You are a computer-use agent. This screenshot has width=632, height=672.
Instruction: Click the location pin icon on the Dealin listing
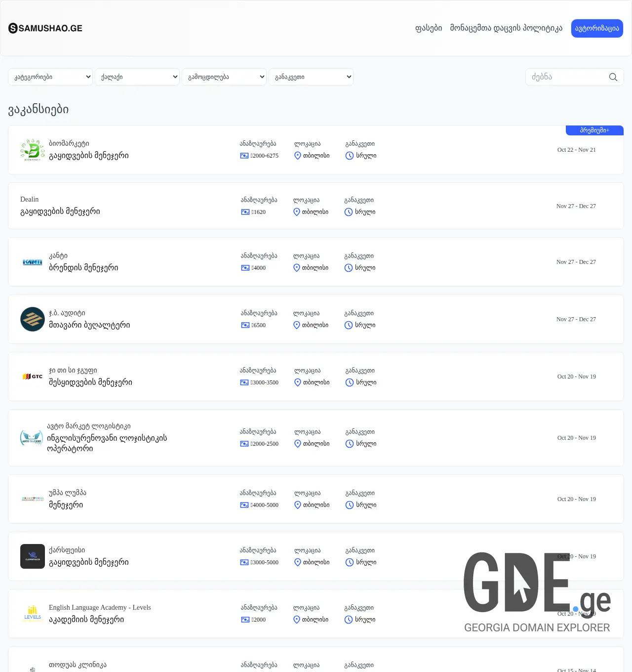click(x=297, y=211)
